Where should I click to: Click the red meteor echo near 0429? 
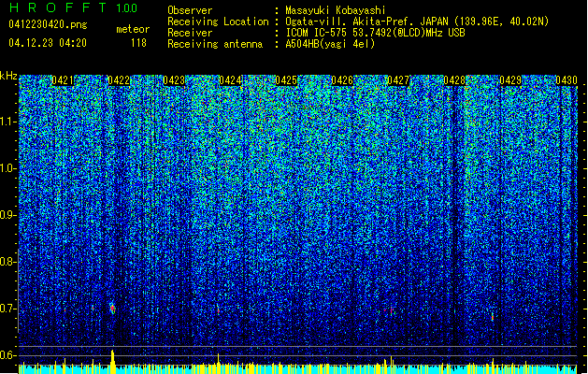click(493, 317)
